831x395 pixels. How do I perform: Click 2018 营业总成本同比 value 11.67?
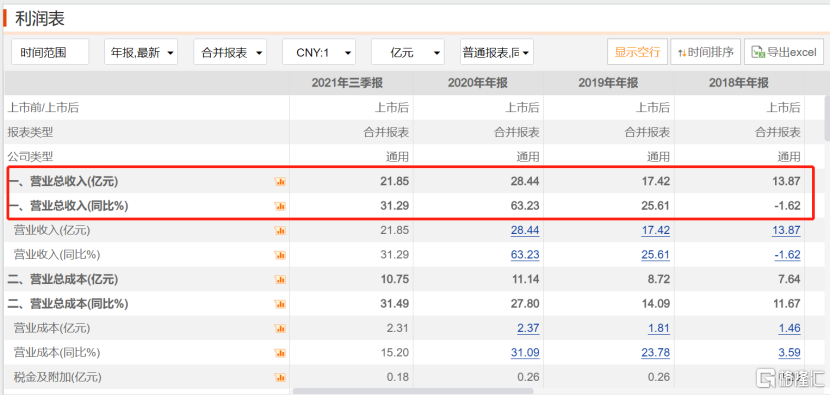point(786,304)
